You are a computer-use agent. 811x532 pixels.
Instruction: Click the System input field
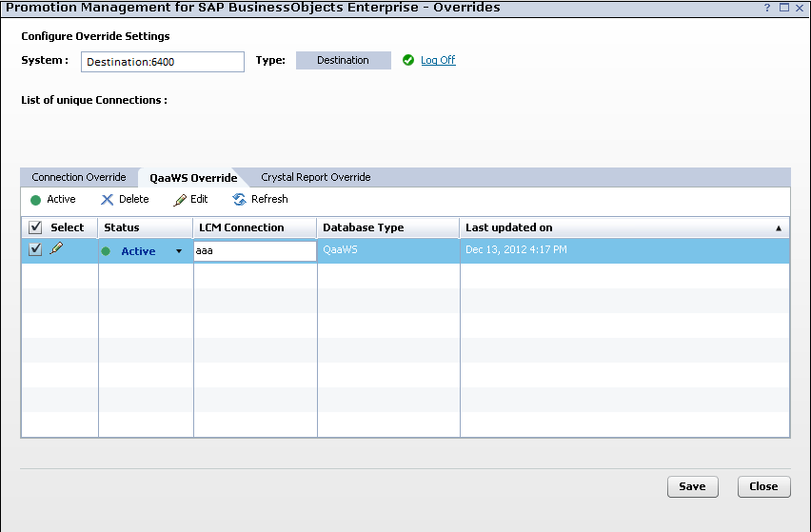pos(163,62)
